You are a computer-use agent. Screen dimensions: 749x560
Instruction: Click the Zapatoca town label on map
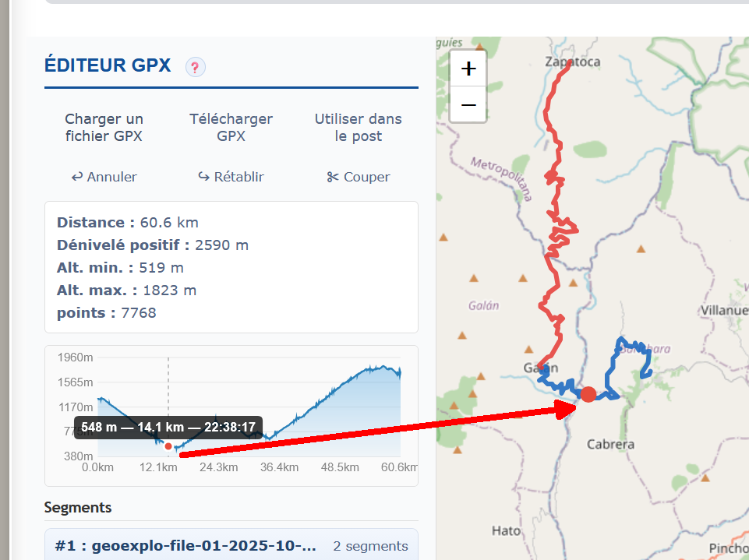pyautogui.click(x=572, y=62)
